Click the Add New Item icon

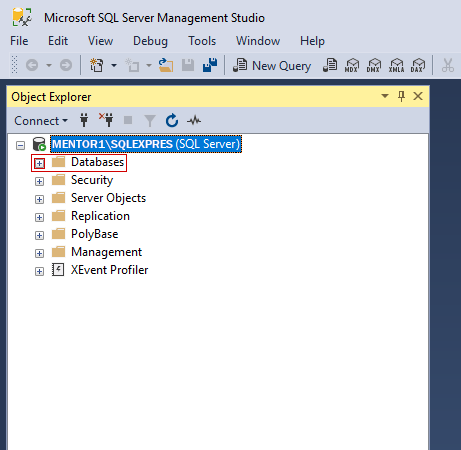(x=132, y=65)
